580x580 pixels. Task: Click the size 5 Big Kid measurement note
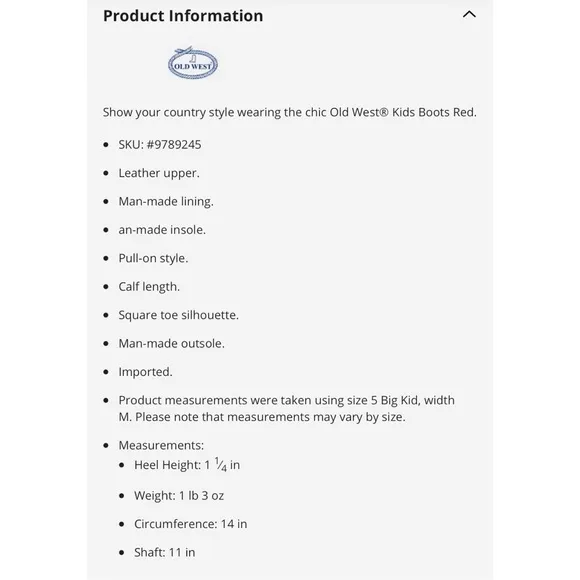(x=287, y=409)
